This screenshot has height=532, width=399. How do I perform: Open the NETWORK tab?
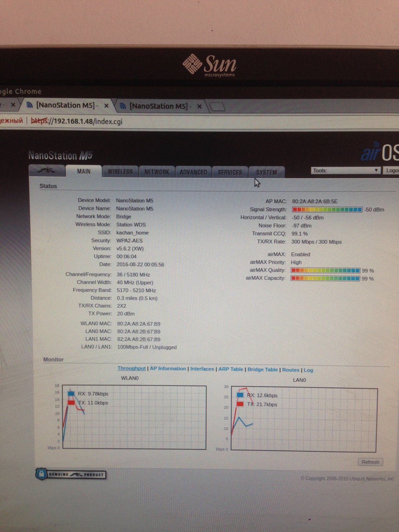[x=157, y=172]
